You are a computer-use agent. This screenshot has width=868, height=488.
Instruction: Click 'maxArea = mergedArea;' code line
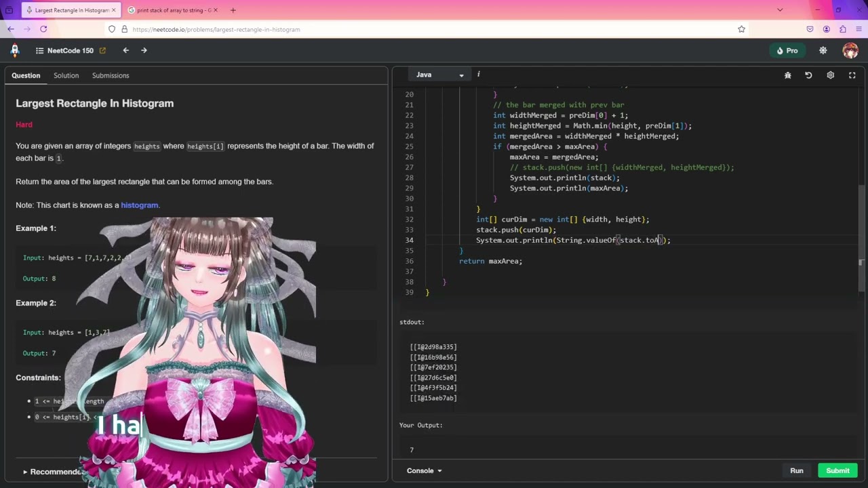point(554,157)
